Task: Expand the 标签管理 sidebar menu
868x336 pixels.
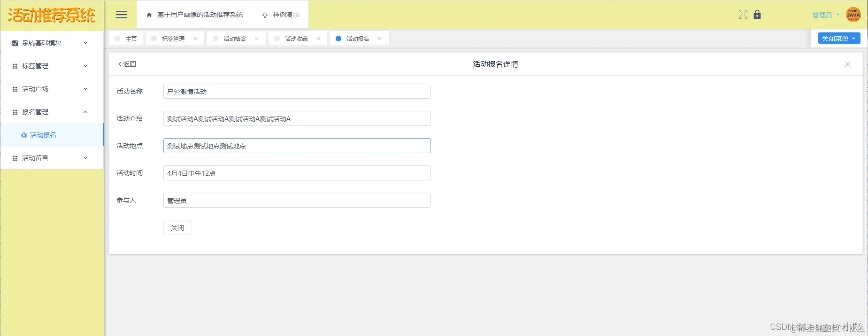Action: (52, 66)
